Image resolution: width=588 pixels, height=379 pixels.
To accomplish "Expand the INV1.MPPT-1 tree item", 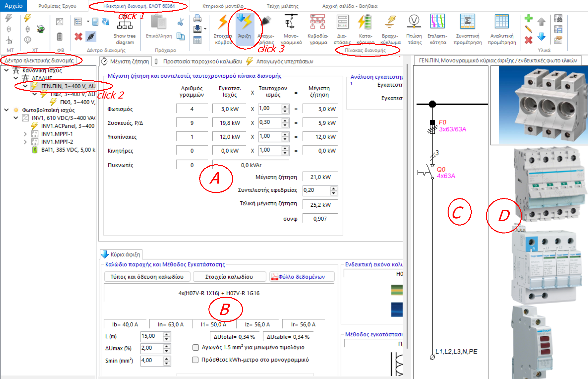I will pyautogui.click(x=25, y=134).
